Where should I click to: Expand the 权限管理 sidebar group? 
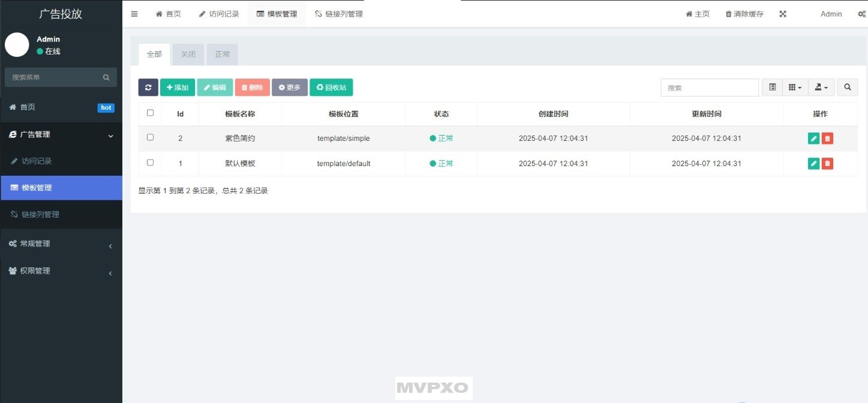pyautogui.click(x=61, y=271)
